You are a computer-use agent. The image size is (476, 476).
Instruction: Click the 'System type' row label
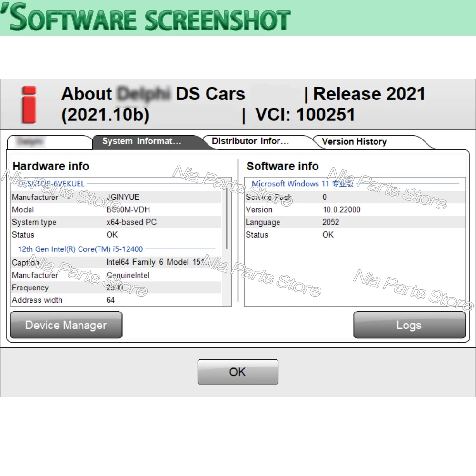(x=34, y=222)
